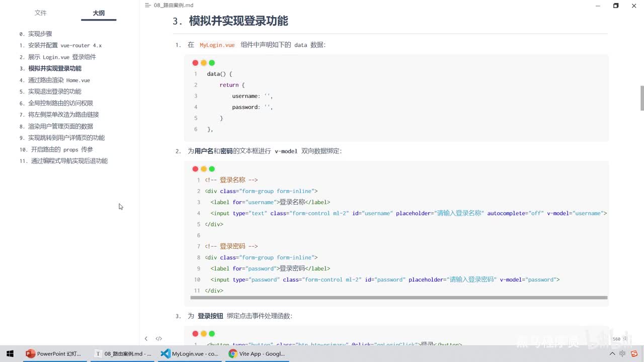Click the heading 3. 模拟并实现登录功能
Viewport: 644px width, 362px height.
point(230,21)
